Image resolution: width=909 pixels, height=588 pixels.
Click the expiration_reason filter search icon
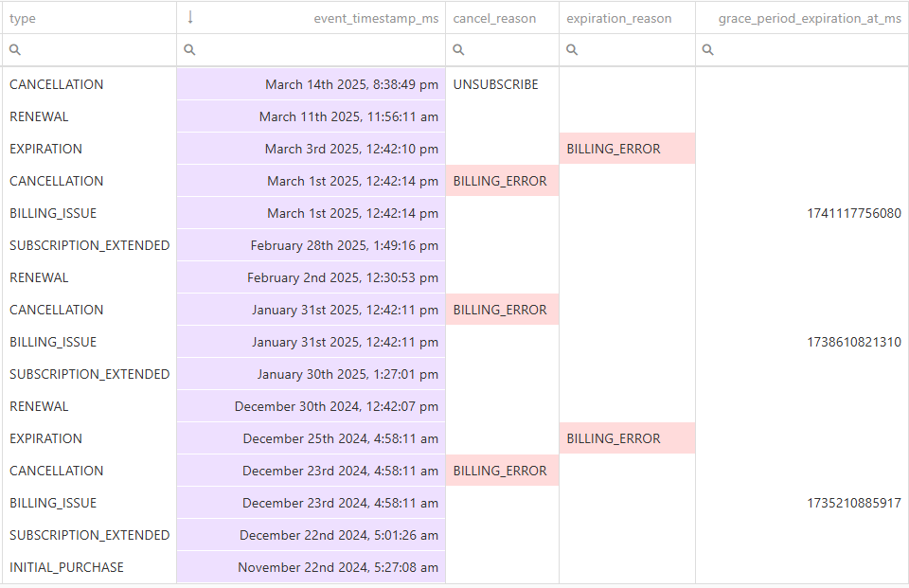[x=572, y=50]
